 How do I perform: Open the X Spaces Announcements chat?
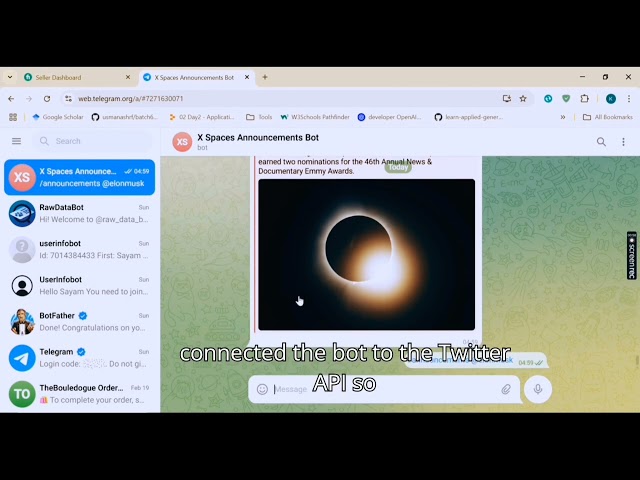(x=80, y=177)
